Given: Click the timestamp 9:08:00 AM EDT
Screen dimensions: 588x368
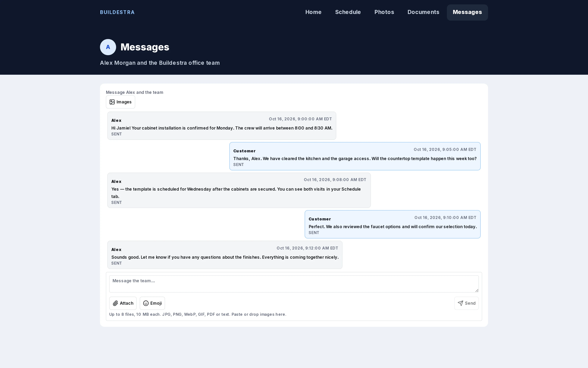Looking at the screenshot, I should pos(335,180).
